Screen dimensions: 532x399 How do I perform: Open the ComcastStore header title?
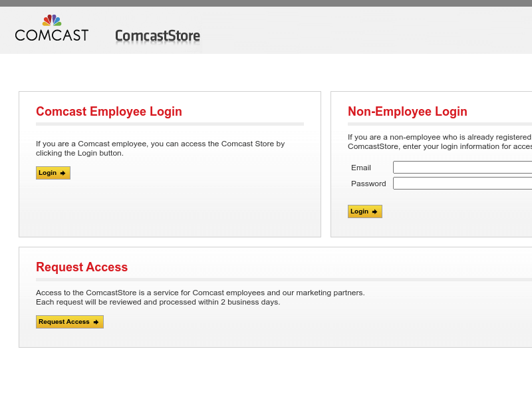point(158,36)
